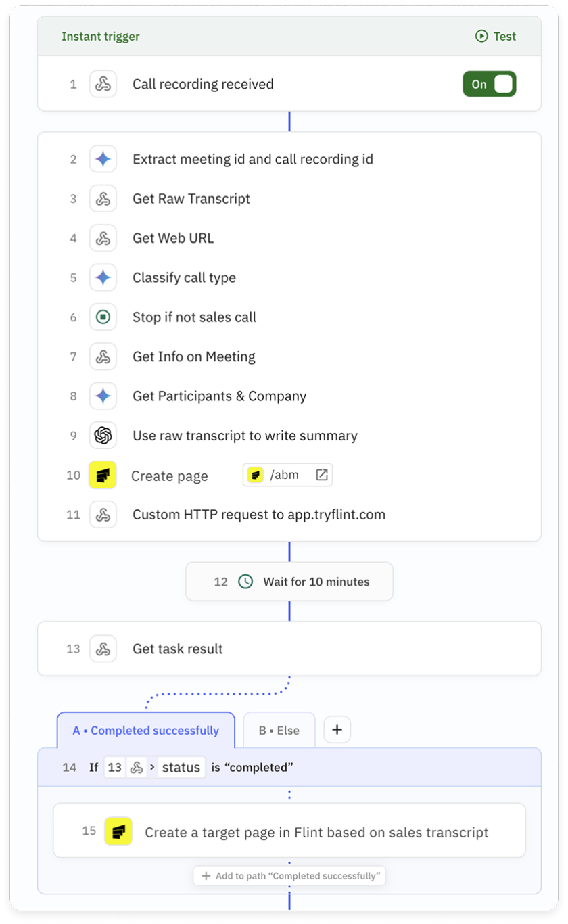This screenshot has height=924, width=568.
Task: Click "Add to path Completed successfully"
Action: (x=289, y=875)
